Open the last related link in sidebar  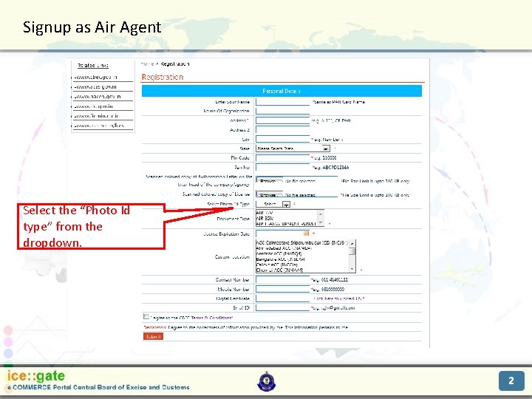[x=99, y=126]
